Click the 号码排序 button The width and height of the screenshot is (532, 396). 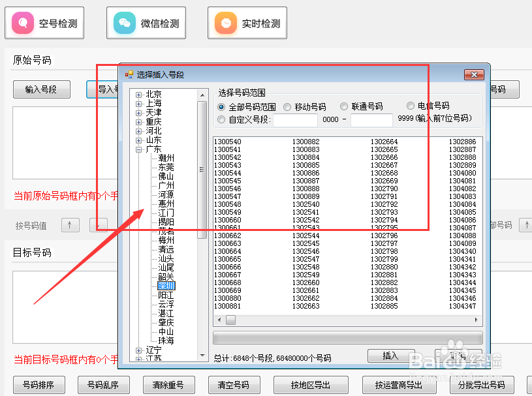tap(39, 385)
